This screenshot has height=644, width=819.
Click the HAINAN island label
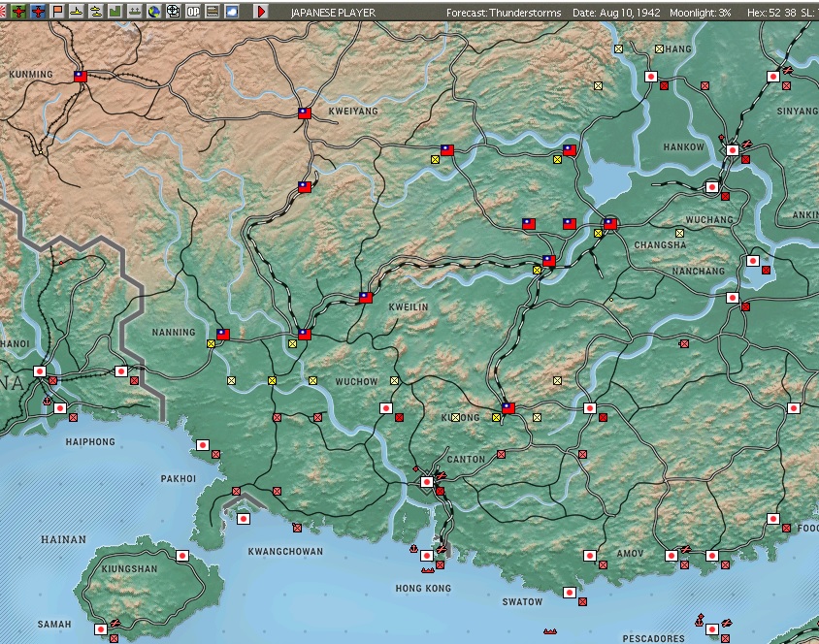click(x=64, y=539)
